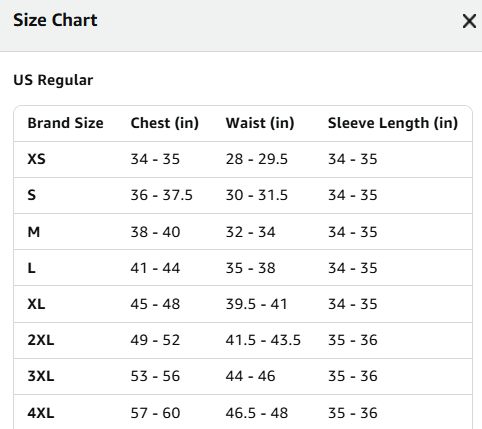Screen dimensions: 482x429
Task: Select the 4XL size row label
Action: point(41,413)
